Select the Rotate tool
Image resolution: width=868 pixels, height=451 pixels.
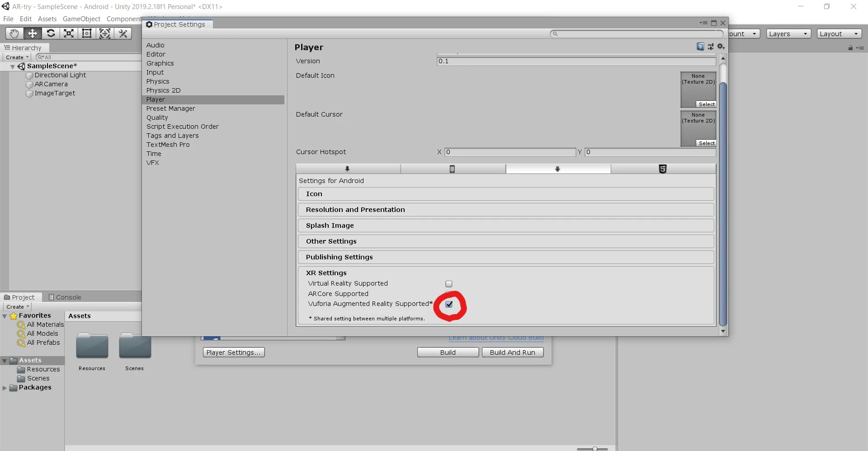pyautogui.click(x=51, y=33)
